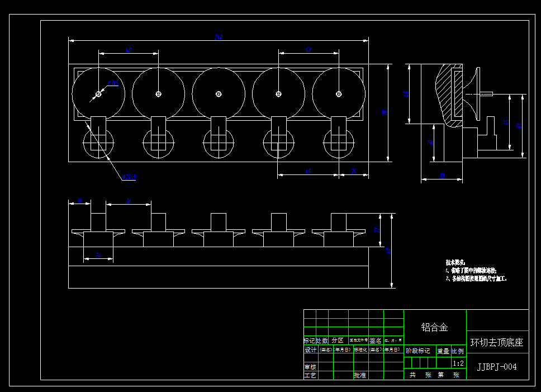Click the 技术要求 heading text
Viewport: 541px width, 392px height.
pos(455,263)
